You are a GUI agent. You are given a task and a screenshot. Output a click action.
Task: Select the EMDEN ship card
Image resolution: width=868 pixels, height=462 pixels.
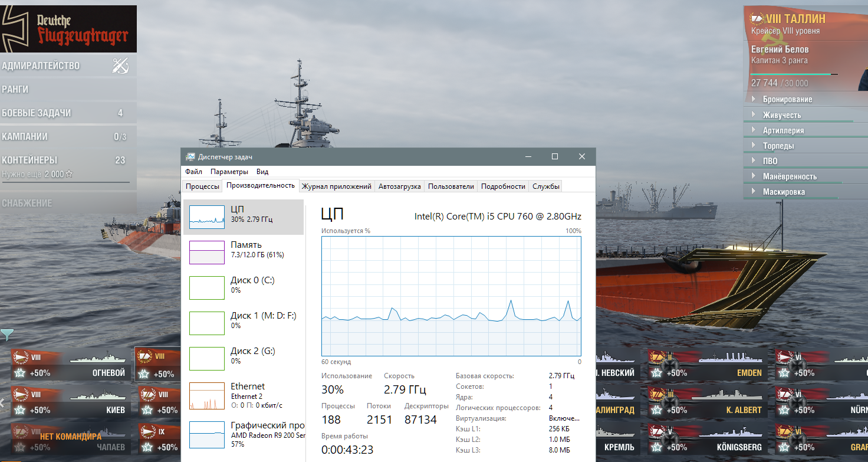tap(708, 365)
